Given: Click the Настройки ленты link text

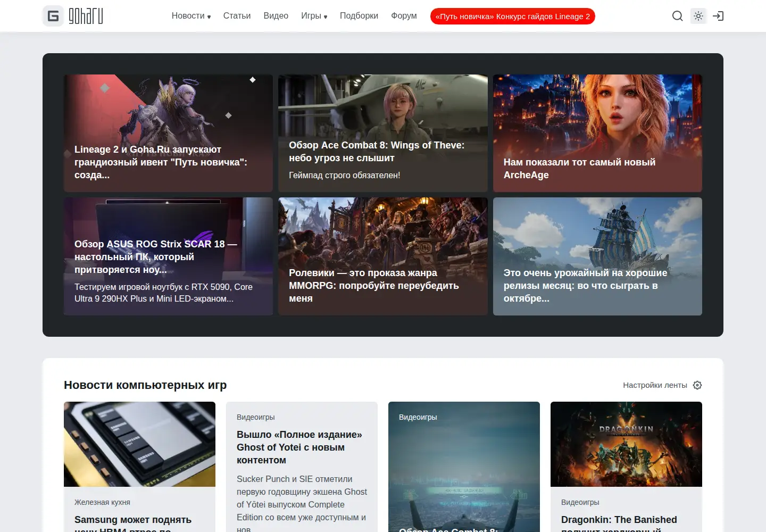Looking at the screenshot, I should tap(655, 385).
